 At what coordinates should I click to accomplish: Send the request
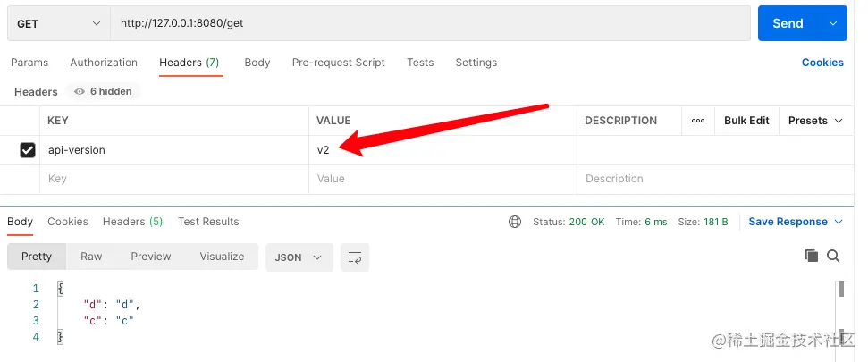coord(788,23)
